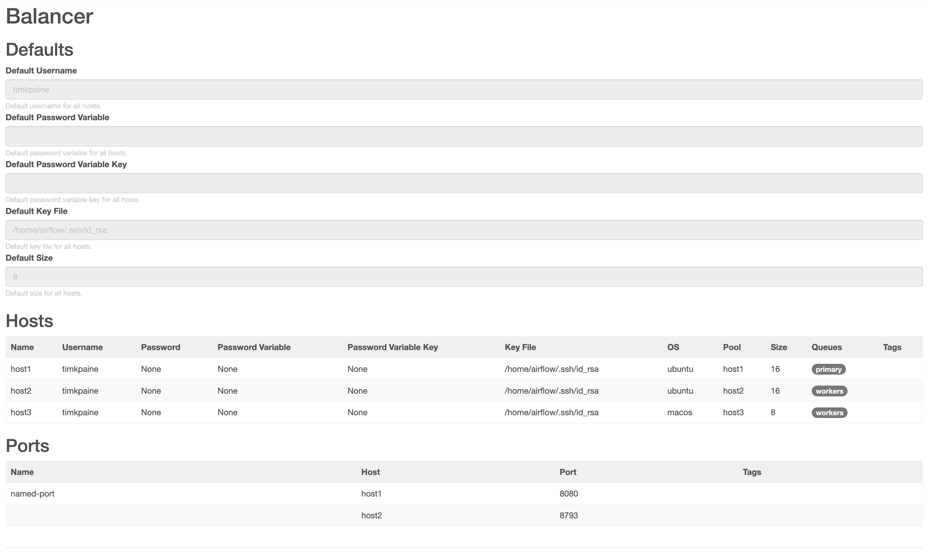This screenshot has height=560, width=928.
Task: Select the workers queue badge for host2
Action: point(829,391)
